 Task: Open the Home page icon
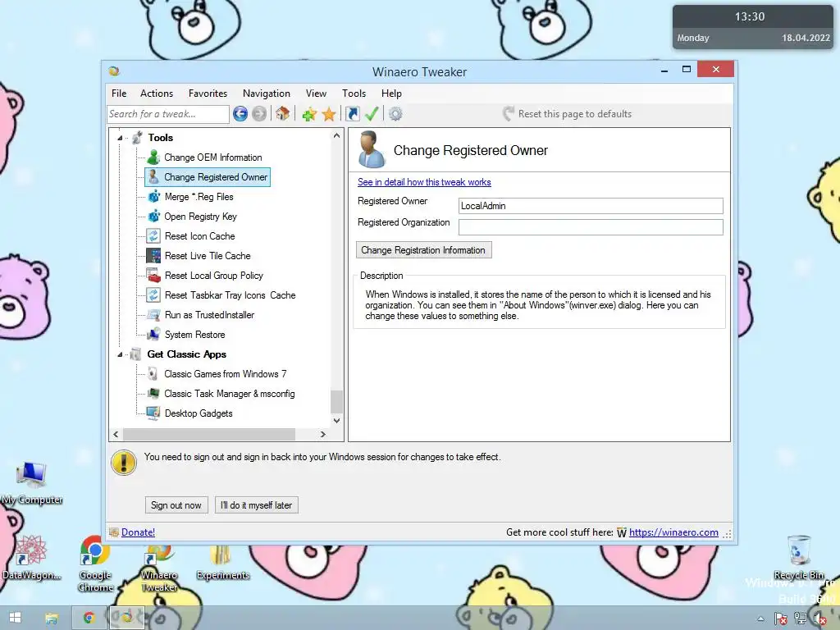pos(282,113)
